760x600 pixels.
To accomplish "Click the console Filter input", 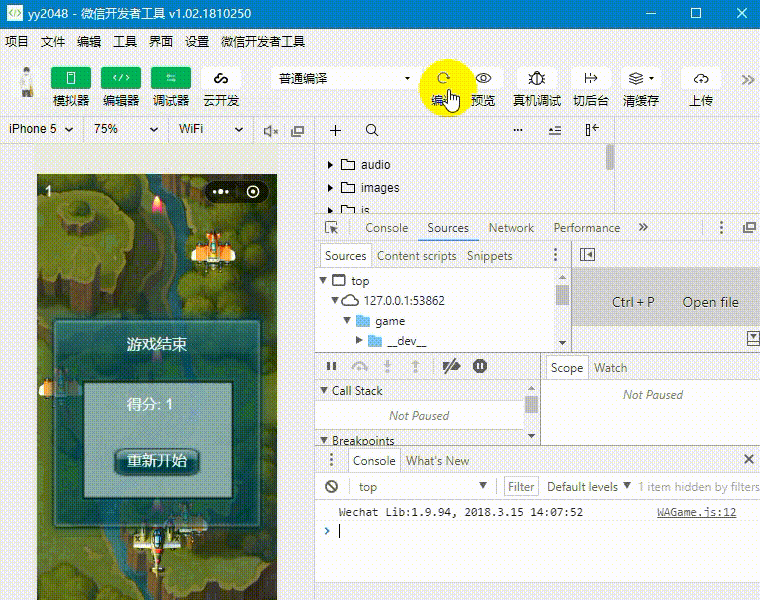I will 521,486.
